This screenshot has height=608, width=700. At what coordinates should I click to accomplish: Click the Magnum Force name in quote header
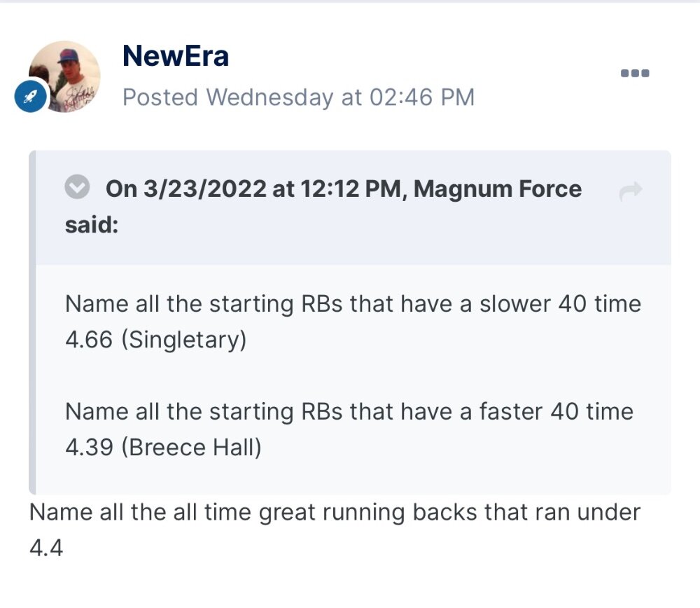coord(498,188)
